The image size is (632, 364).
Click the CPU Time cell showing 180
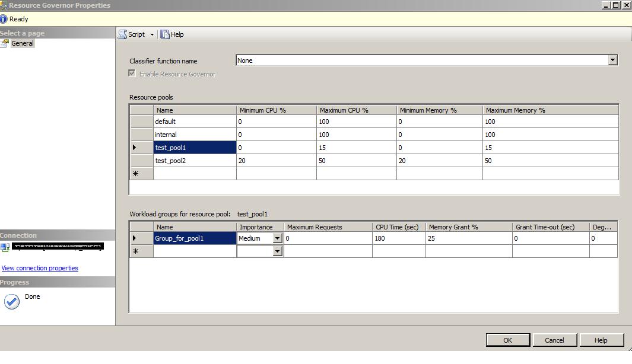(398, 238)
